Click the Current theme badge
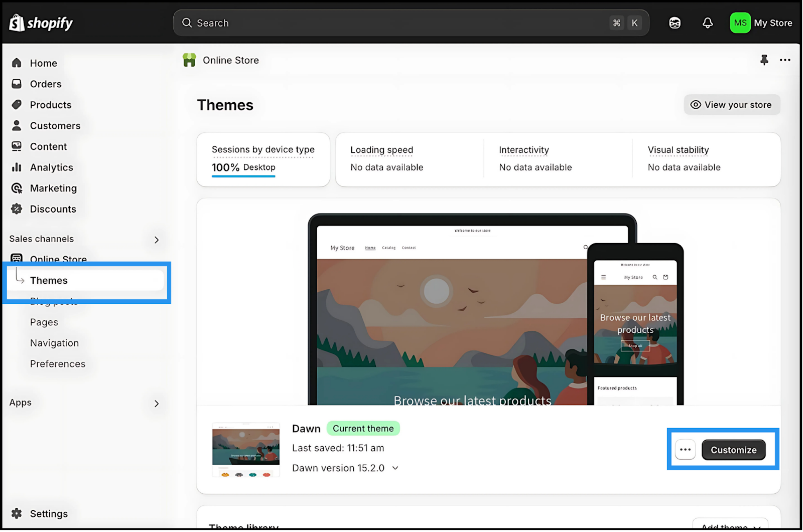 [x=363, y=429]
